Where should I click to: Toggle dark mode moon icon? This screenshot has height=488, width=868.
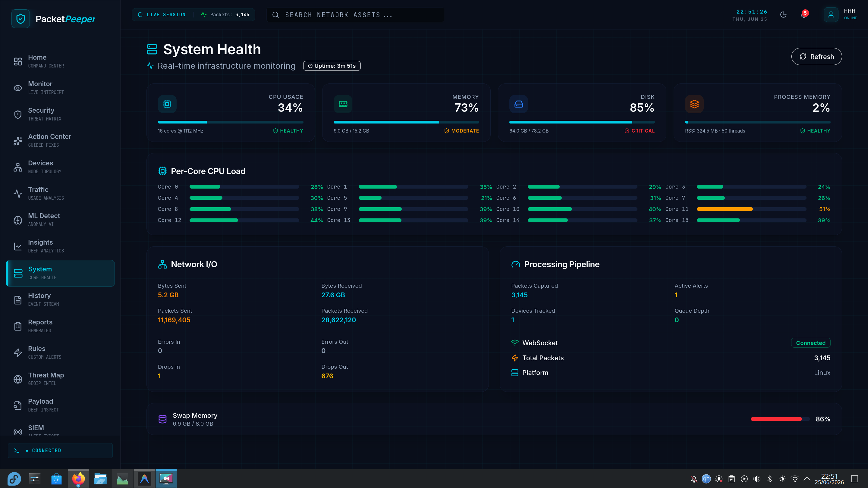click(783, 15)
